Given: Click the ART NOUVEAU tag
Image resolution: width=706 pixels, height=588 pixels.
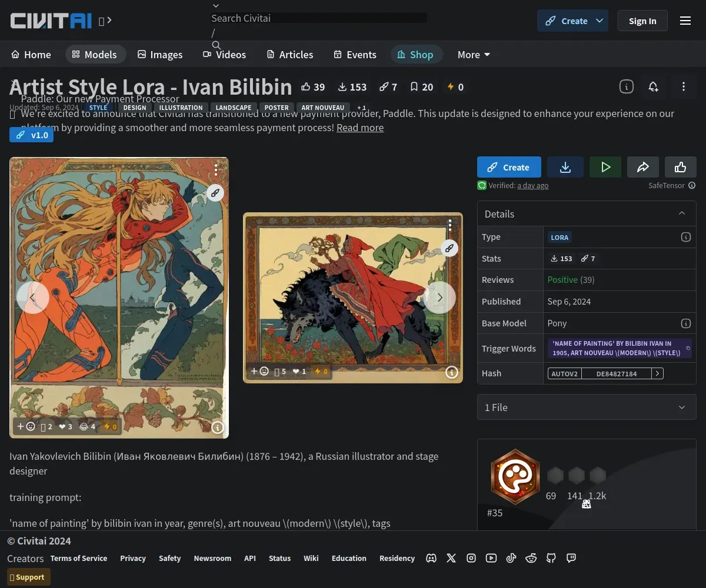Looking at the screenshot, I should [323, 108].
